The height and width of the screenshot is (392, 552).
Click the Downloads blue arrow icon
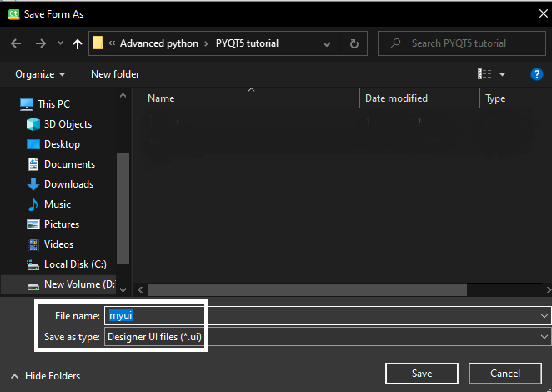click(33, 184)
